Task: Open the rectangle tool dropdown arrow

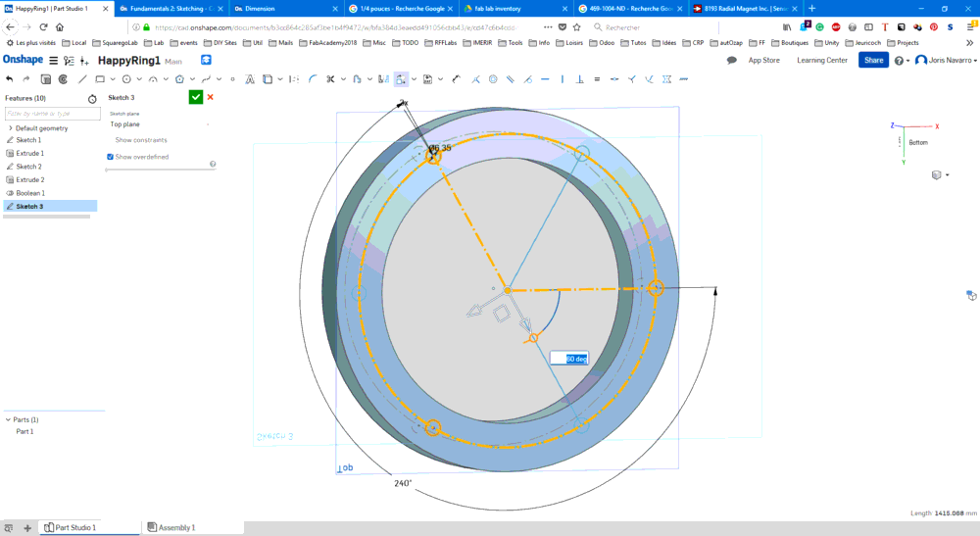Action: point(113,79)
